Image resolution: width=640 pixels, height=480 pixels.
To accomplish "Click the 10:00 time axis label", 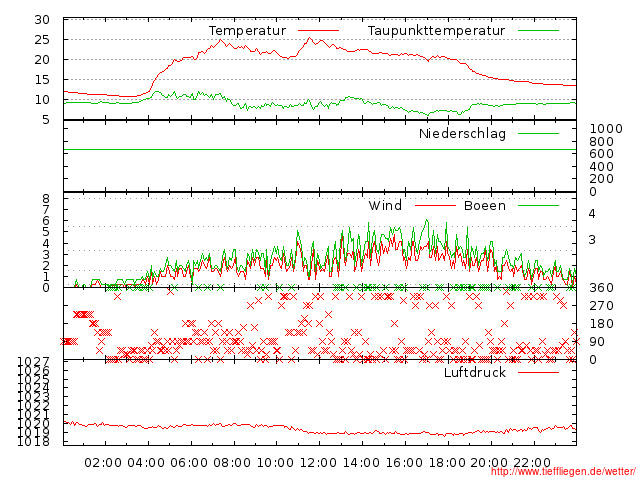I will point(275,463).
